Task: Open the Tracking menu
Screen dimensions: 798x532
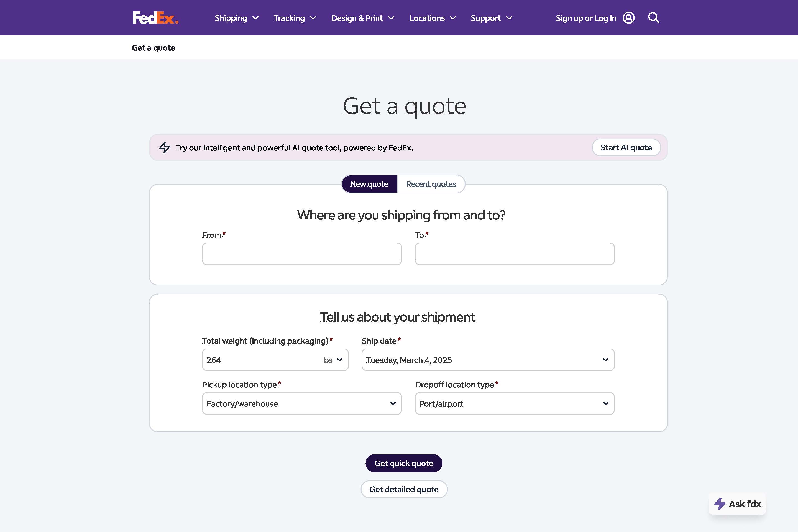Action: pyautogui.click(x=295, y=18)
